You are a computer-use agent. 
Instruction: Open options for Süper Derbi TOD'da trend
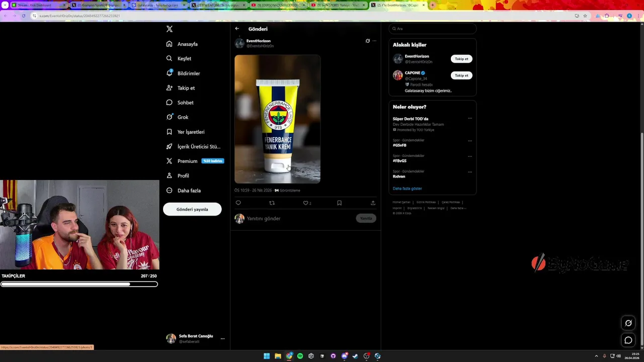(x=470, y=119)
